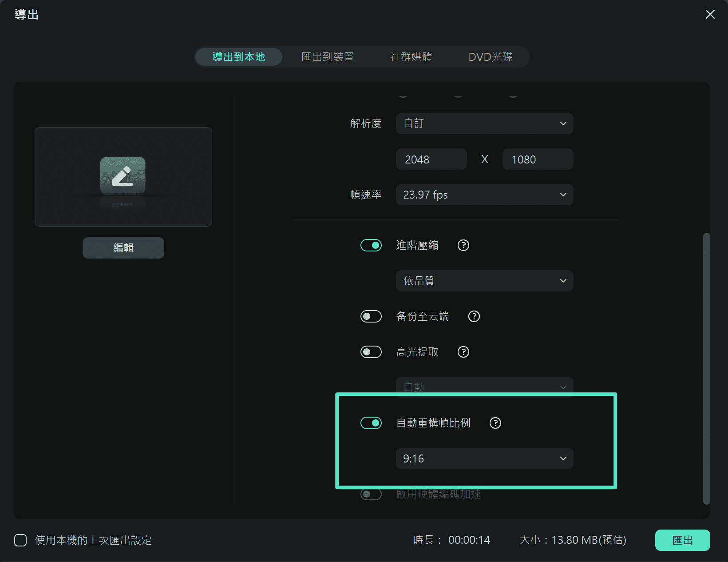Close the 導出 dialog

pos(710,14)
